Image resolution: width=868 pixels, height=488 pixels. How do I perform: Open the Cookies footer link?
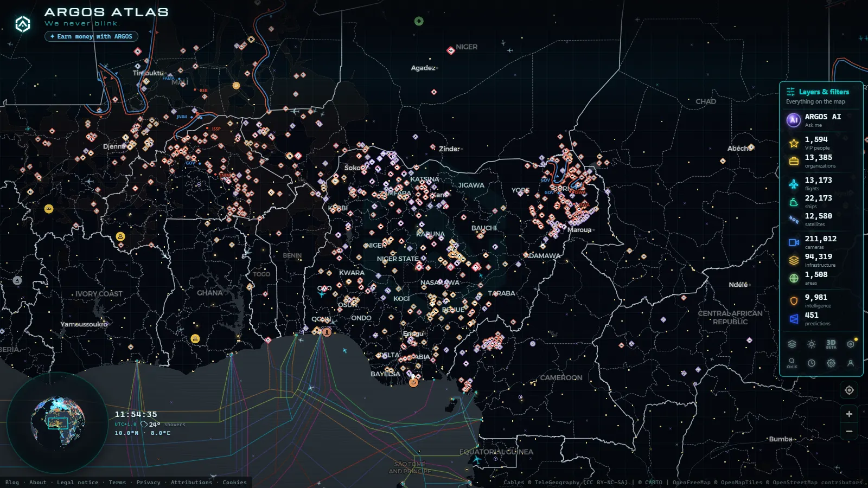pos(234,483)
